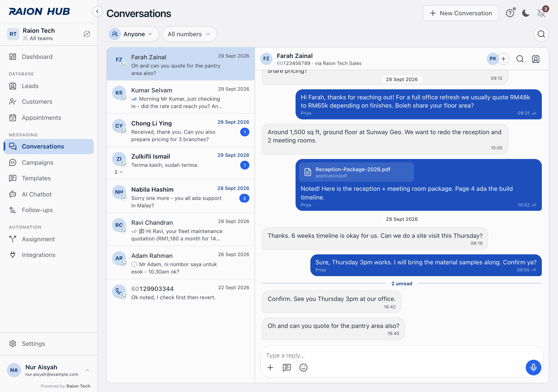The width and height of the screenshot is (558, 392).
Task: Open the Ravi Chandran conversation
Action: [181, 230]
